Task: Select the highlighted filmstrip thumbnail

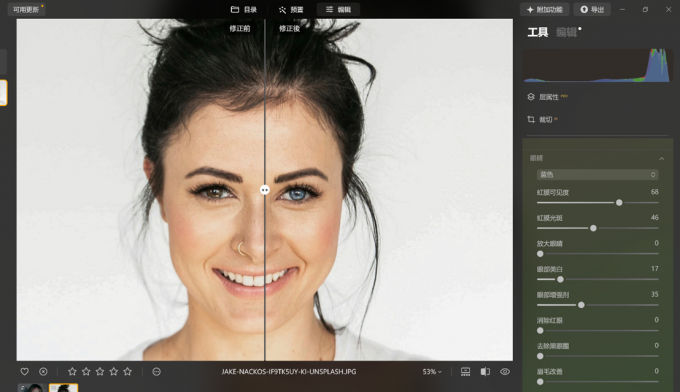Action: click(x=63, y=388)
